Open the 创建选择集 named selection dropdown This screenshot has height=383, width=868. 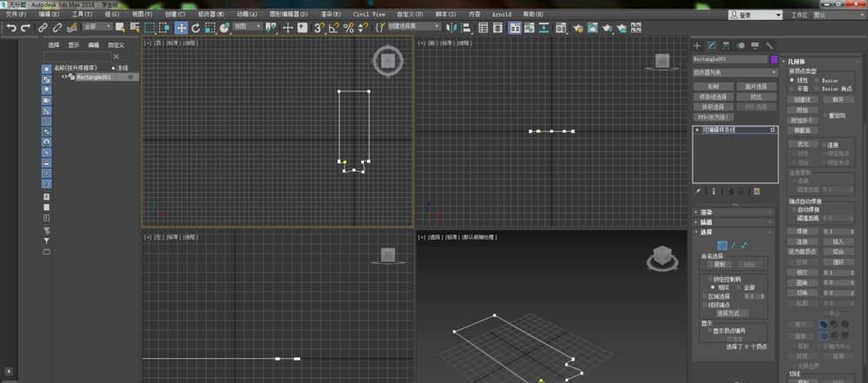coord(414,27)
